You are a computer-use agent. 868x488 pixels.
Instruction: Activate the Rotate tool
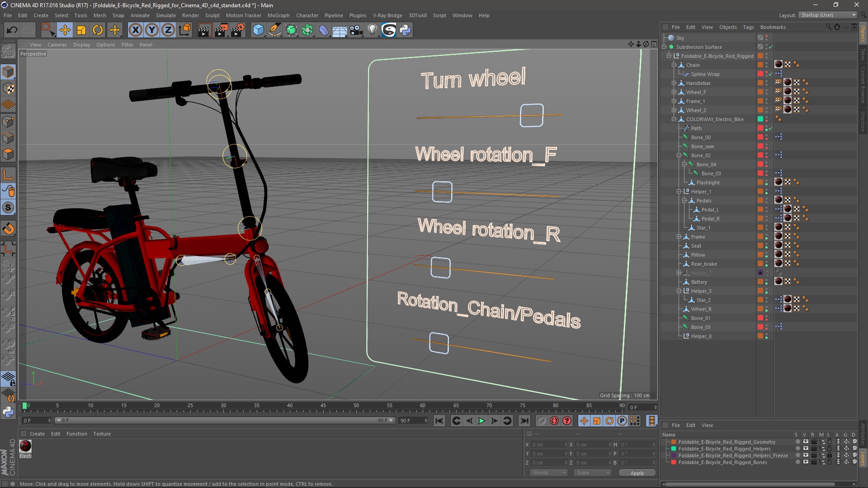[98, 30]
